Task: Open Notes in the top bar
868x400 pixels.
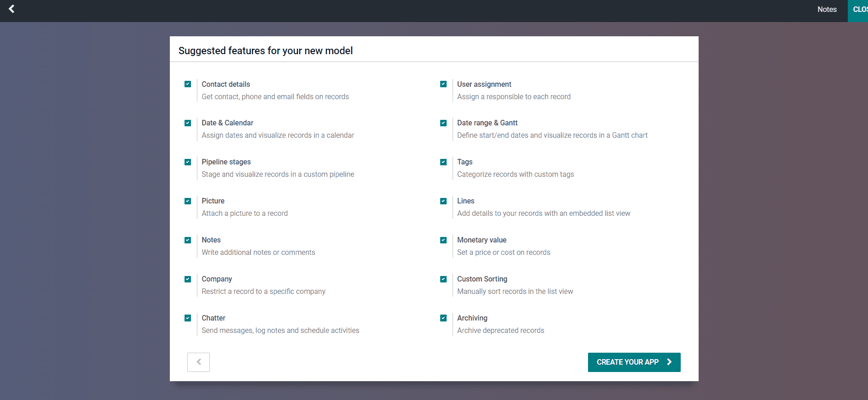Action: coord(827,9)
